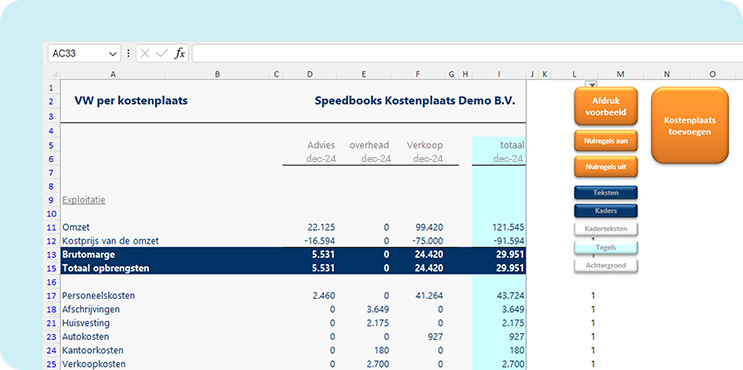The height and width of the screenshot is (370, 743).
Task: Click the Personeelskosten Verkoop value 41.264
Action: (428, 296)
